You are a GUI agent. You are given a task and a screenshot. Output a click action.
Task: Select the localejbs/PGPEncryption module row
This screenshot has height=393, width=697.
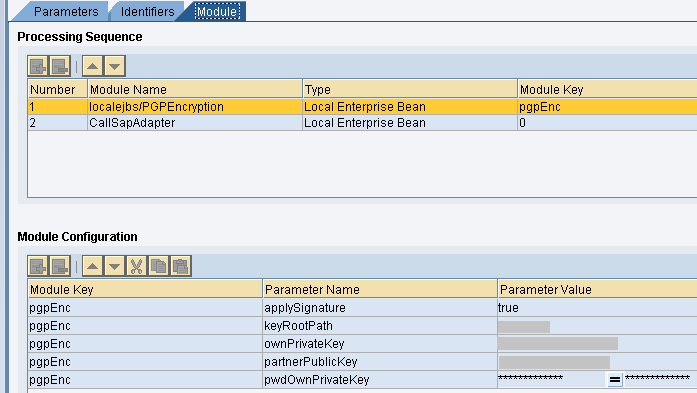point(362,107)
